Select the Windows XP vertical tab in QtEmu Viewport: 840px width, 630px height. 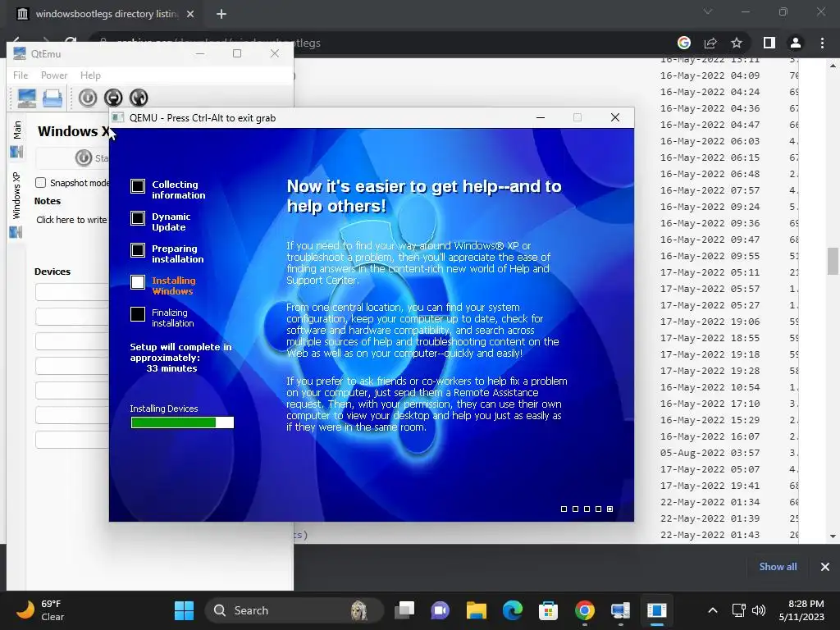pos(16,204)
